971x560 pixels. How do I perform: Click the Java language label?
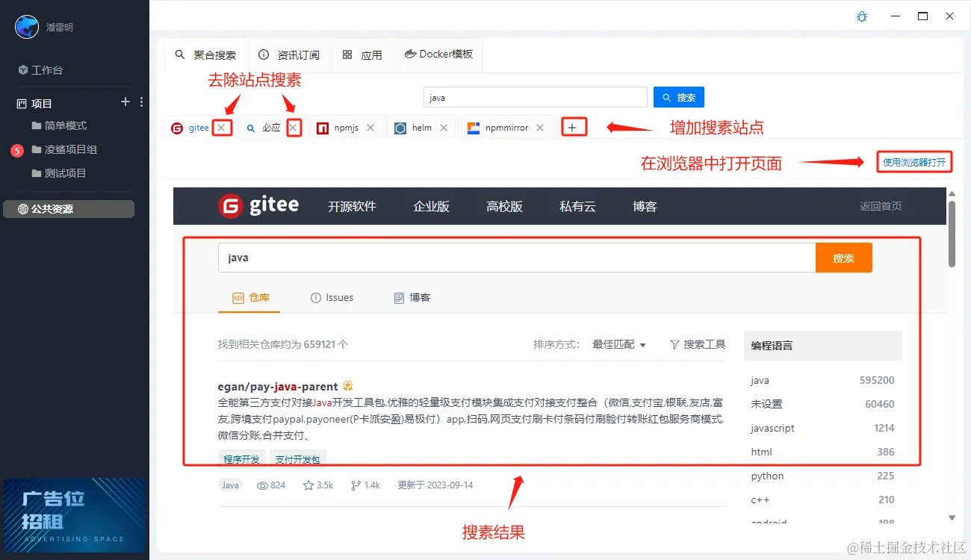point(231,485)
